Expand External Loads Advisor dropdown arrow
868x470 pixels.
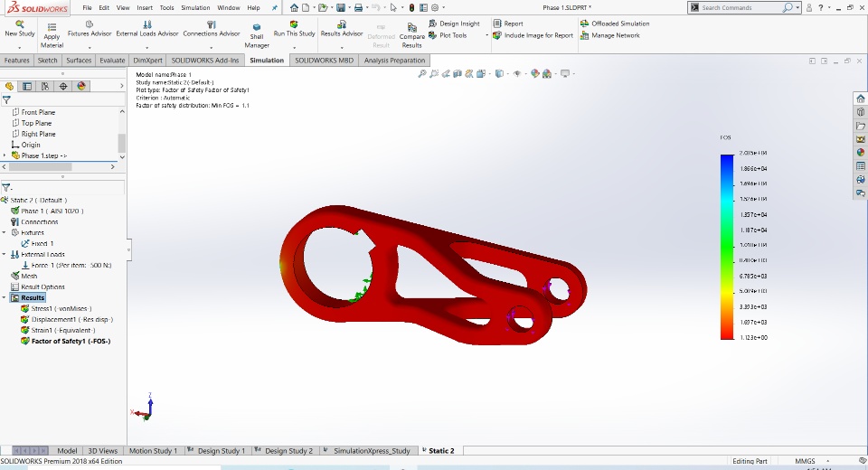pos(146,47)
